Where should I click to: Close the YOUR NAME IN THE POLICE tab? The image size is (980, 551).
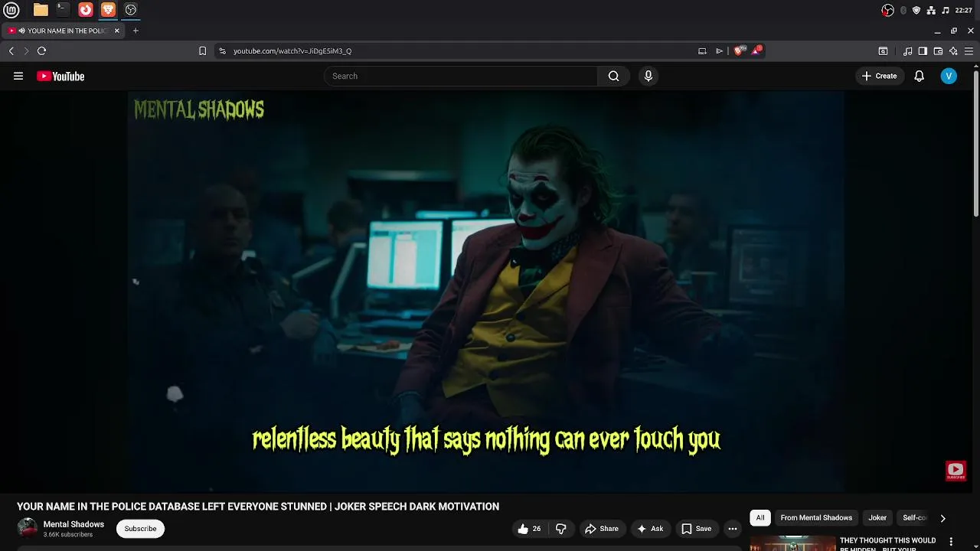tap(116, 31)
